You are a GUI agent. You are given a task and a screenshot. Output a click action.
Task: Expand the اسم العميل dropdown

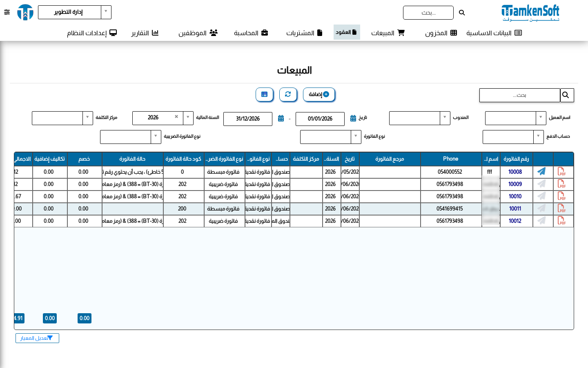tap(541, 118)
